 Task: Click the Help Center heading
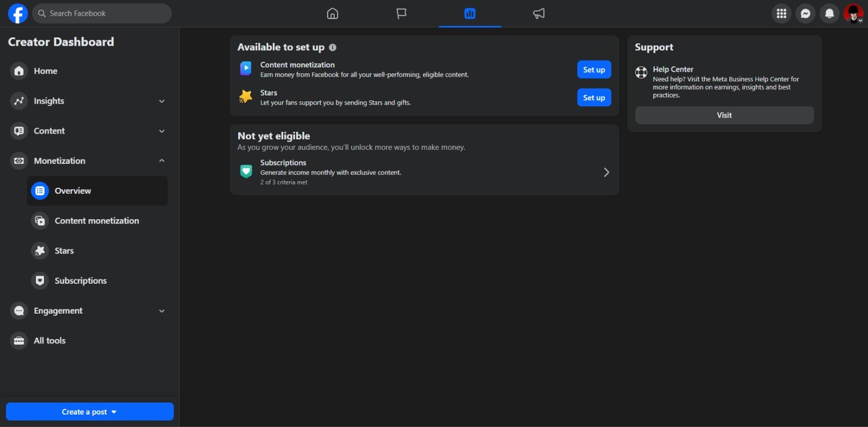click(673, 69)
